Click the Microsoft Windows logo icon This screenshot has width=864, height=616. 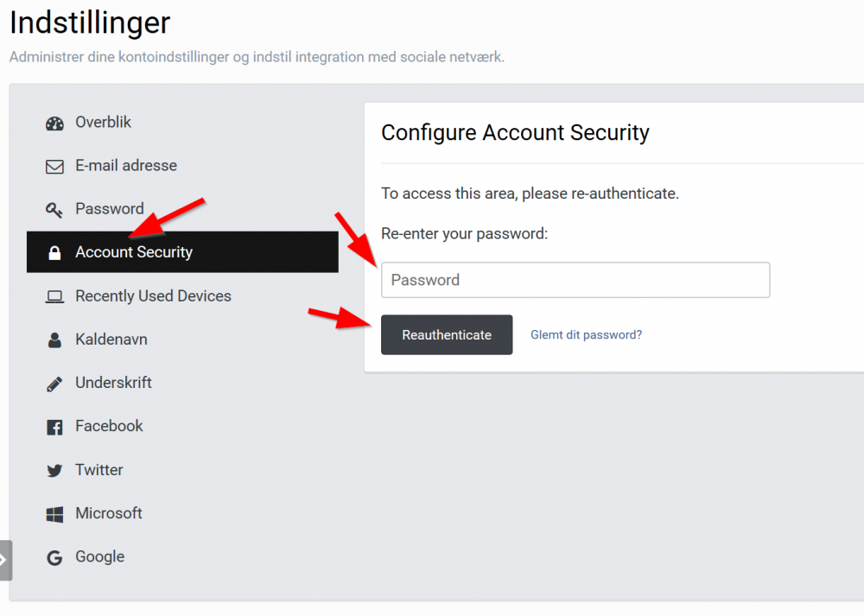[54, 514]
